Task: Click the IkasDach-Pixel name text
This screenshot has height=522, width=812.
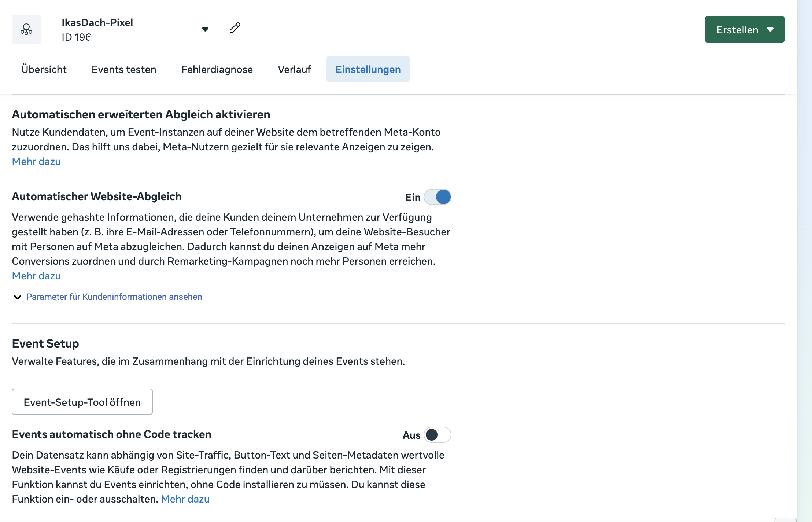Action: pyautogui.click(x=97, y=23)
